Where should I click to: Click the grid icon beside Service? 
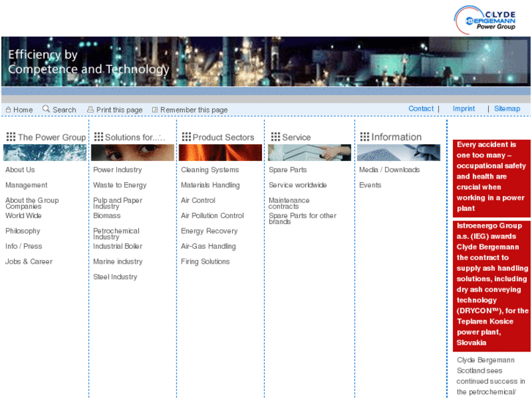275,137
